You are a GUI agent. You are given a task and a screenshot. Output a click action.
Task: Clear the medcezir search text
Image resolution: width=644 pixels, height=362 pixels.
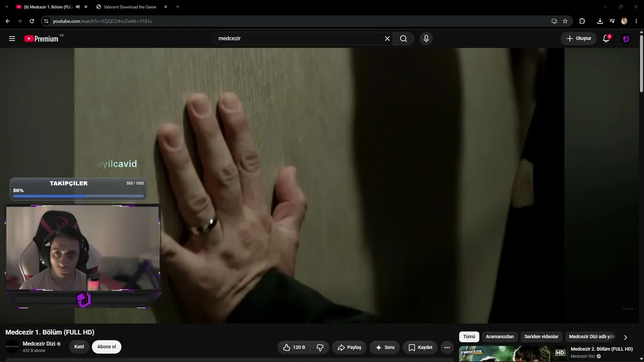387,39
